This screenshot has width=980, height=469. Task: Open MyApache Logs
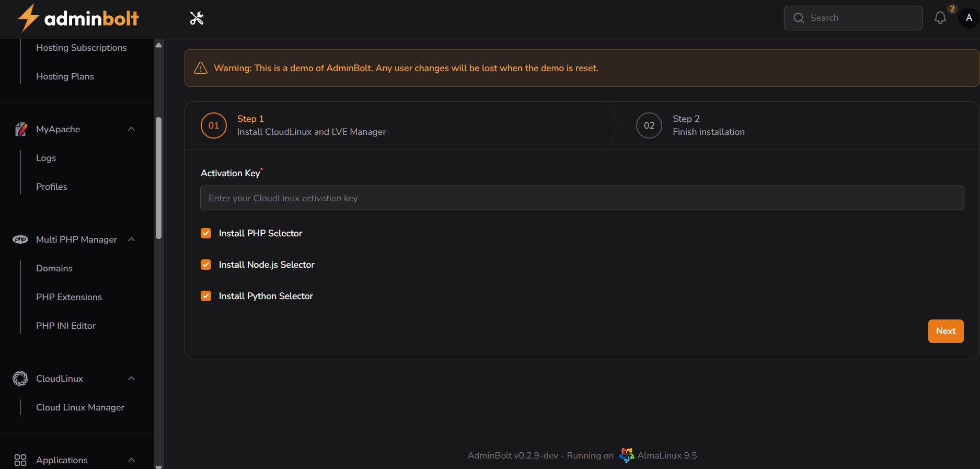[46, 158]
